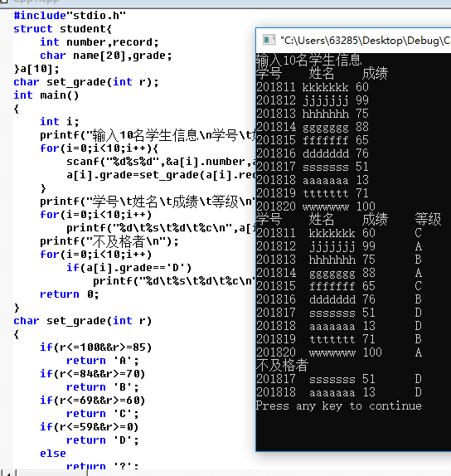The image size is (451, 476).
Task: Click console input line 201812 jjjjjjj 99 without grade
Action: pos(313,100)
